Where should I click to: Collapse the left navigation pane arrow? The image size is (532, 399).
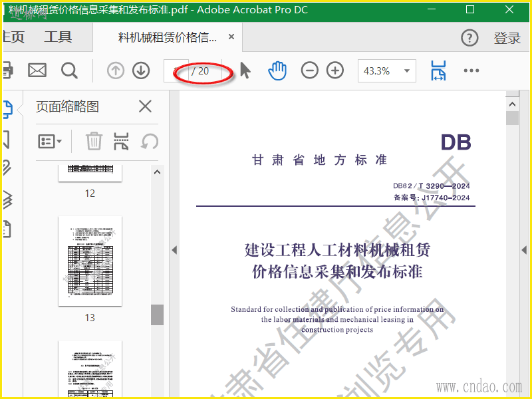point(174,251)
